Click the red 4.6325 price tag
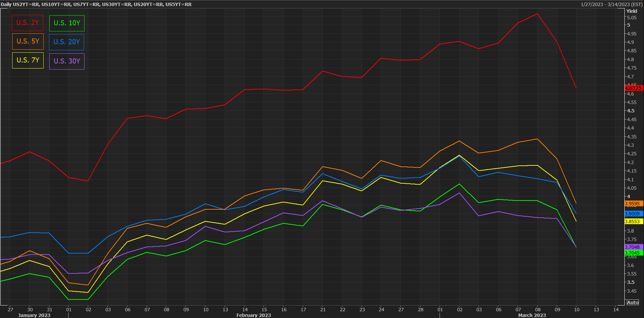 (x=634, y=88)
